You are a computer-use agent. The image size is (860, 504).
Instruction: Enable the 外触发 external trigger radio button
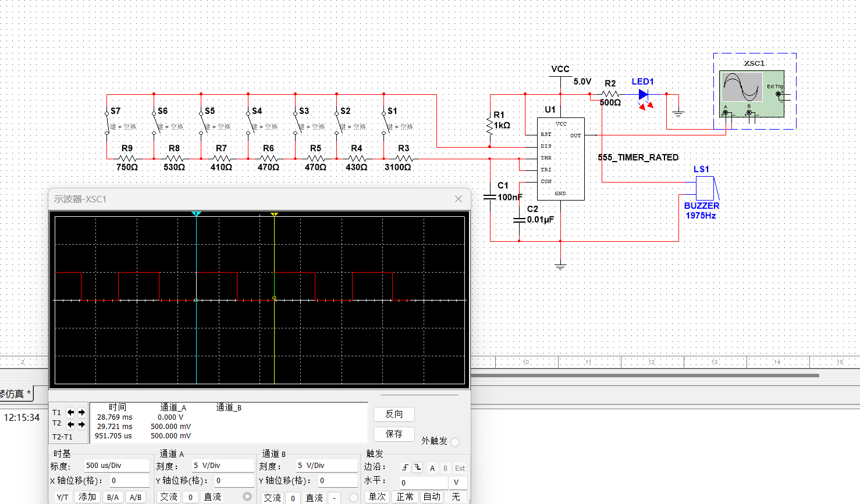pos(455,442)
